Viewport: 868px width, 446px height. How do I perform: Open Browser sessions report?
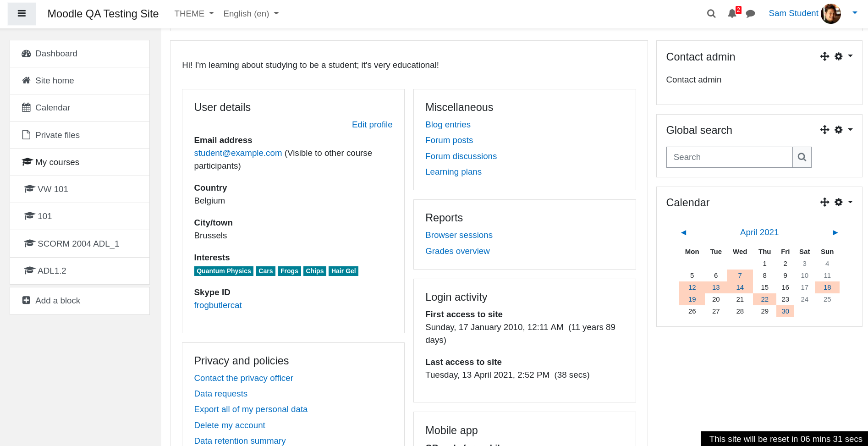459,235
